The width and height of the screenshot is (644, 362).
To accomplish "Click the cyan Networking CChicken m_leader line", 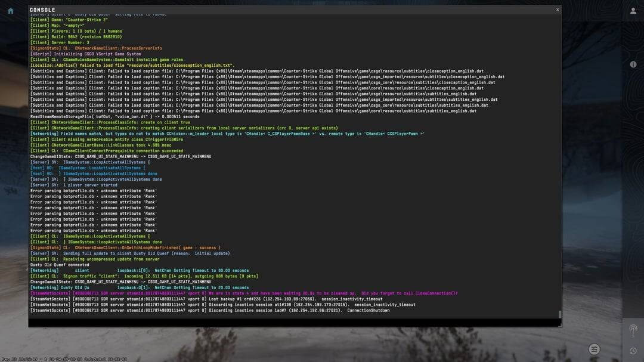I will (227, 134).
